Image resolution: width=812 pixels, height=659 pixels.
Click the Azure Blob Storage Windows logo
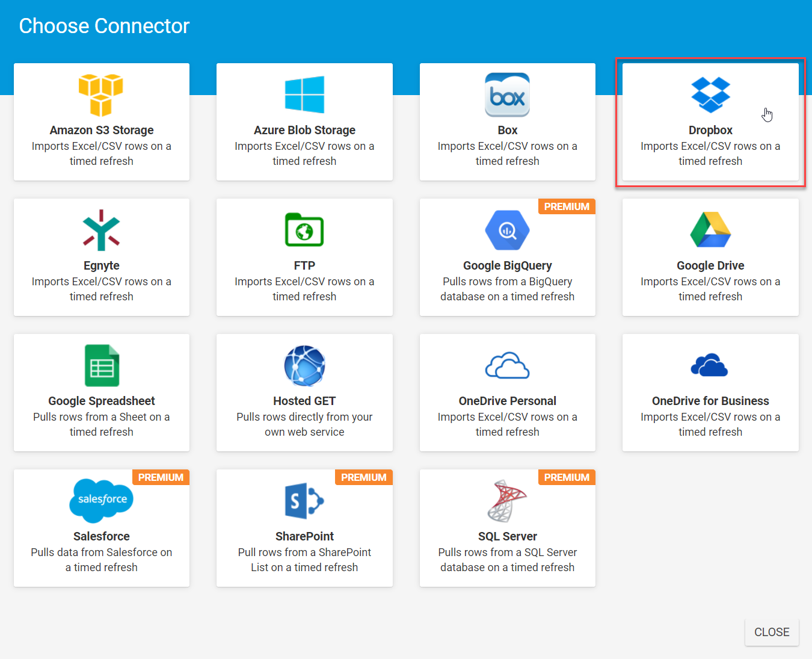304,94
